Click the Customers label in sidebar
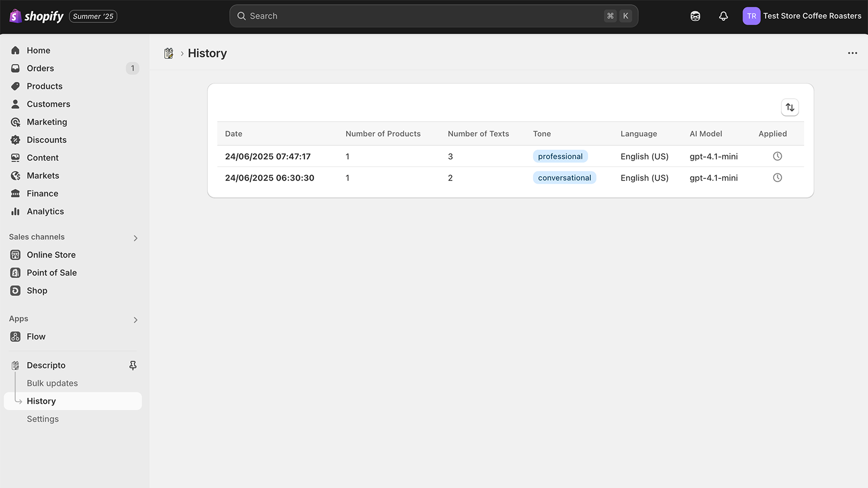868x488 pixels. (x=48, y=104)
